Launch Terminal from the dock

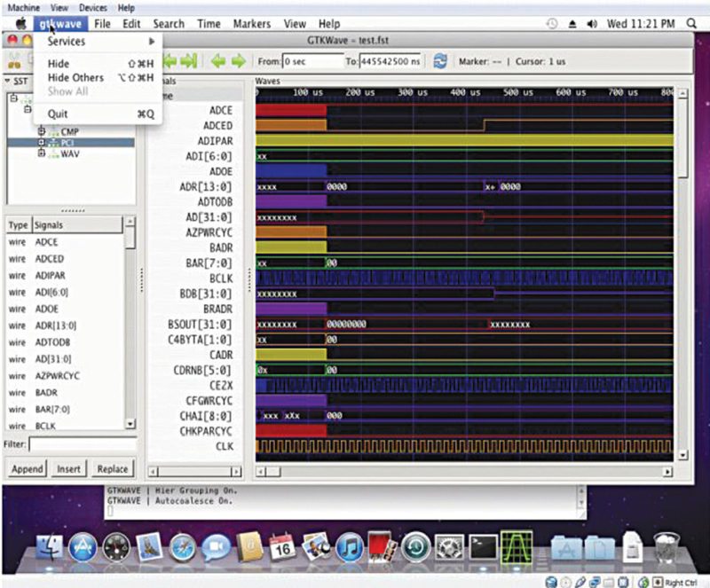coord(483,548)
